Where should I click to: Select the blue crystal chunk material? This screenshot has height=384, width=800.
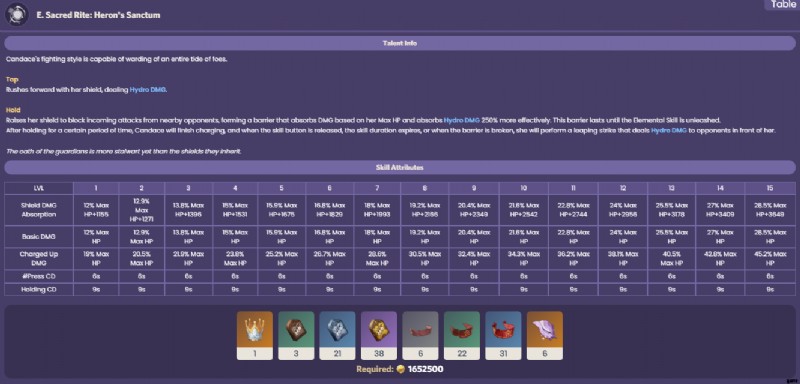[x=337, y=335]
